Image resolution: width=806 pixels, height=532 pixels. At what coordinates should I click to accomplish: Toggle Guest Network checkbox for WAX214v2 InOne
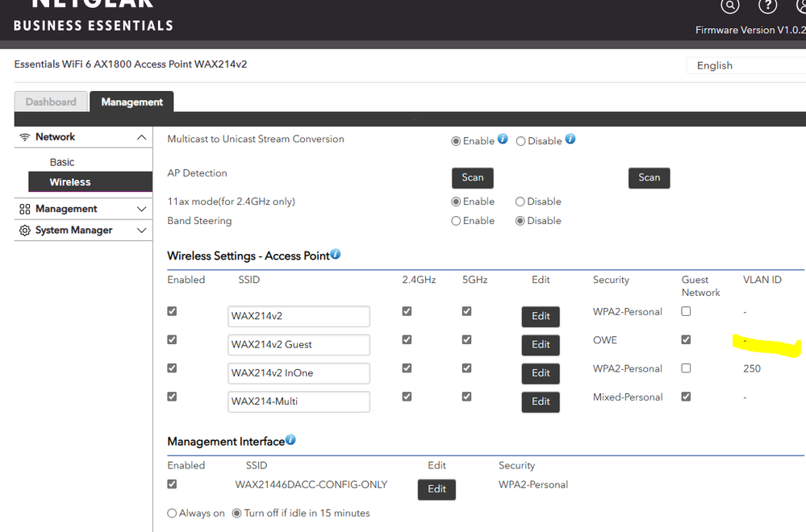[686, 368]
